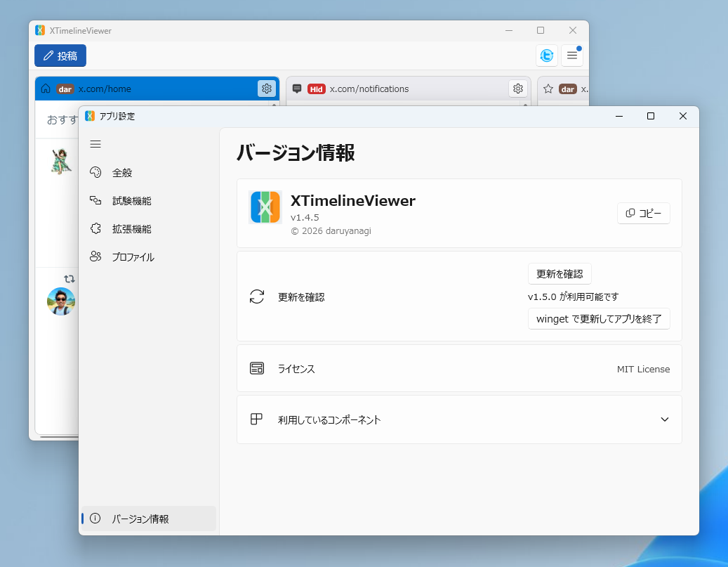The height and width of the screenshot is (567, 728).
Task: Click the 試験機能 sidebar icon
Action: click(95, 200)
